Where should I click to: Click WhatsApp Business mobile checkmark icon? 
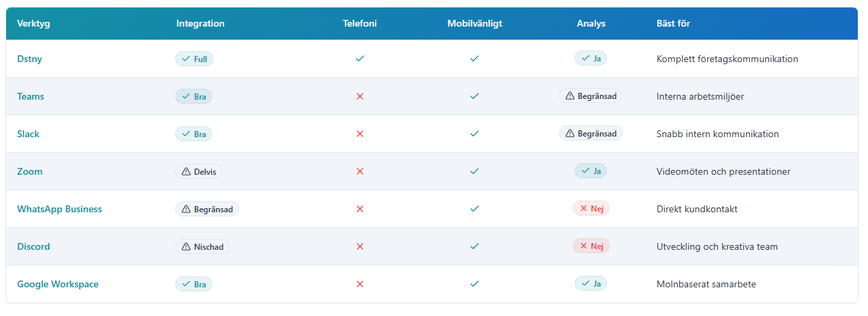[475, 209]
